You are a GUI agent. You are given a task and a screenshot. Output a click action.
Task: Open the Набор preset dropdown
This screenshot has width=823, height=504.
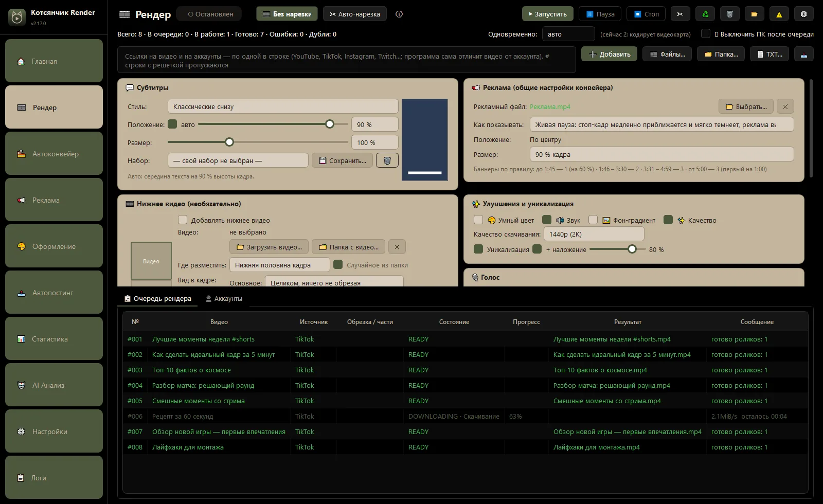coord(238,160)
